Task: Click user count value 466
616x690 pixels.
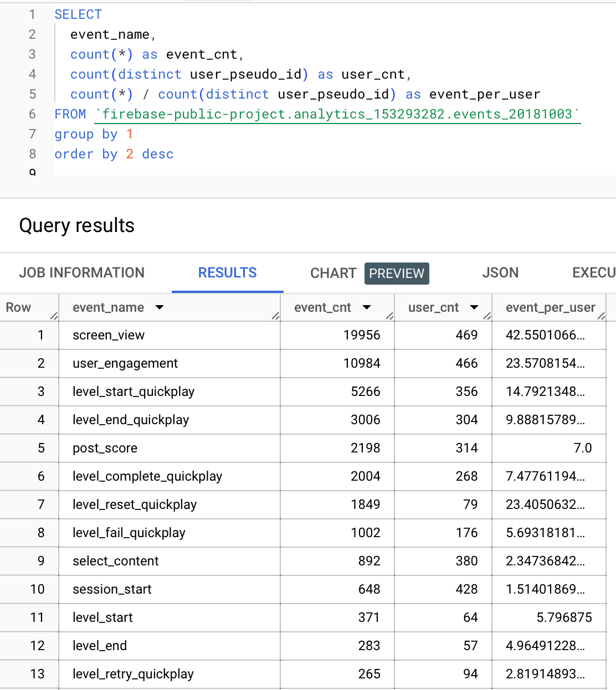Action: click(x=467, y=363)
